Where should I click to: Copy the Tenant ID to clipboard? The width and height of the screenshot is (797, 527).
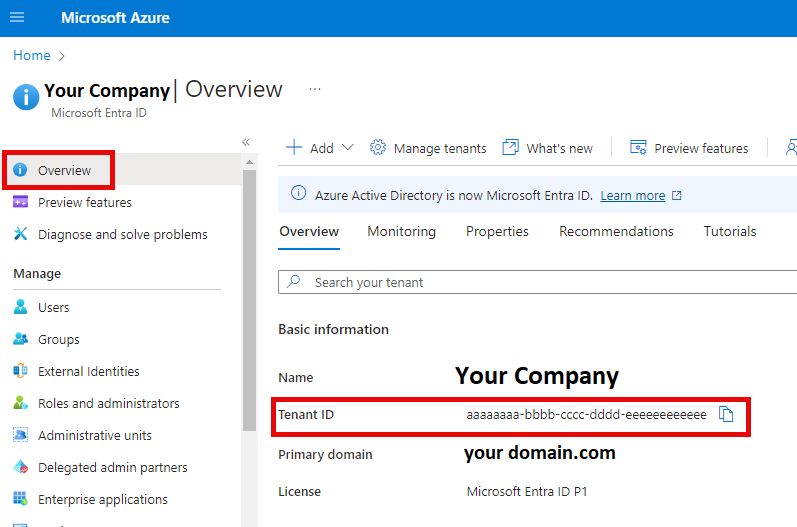[x=727, y=415]
